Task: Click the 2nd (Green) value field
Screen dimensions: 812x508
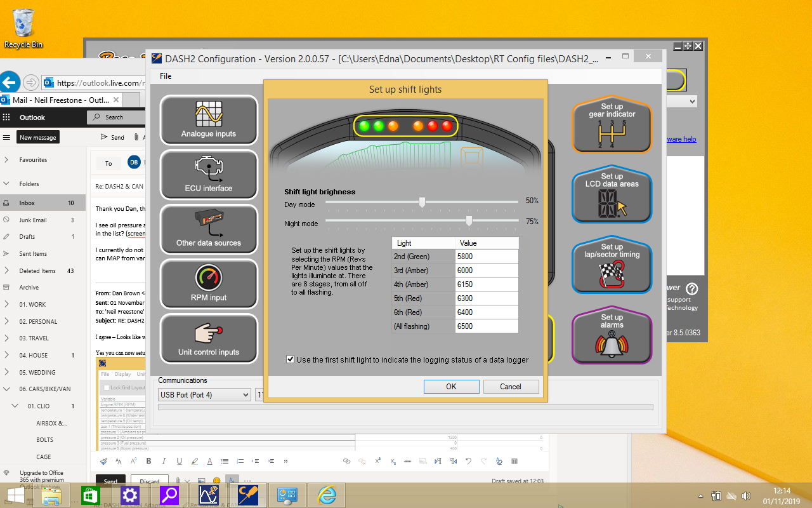Action: (486, 257)
